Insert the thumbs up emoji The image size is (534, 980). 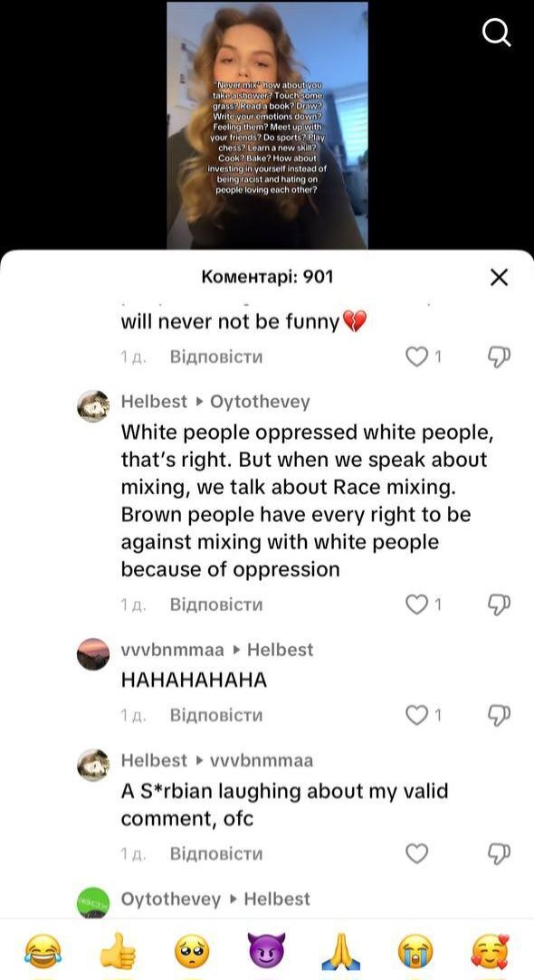(118, 953)
